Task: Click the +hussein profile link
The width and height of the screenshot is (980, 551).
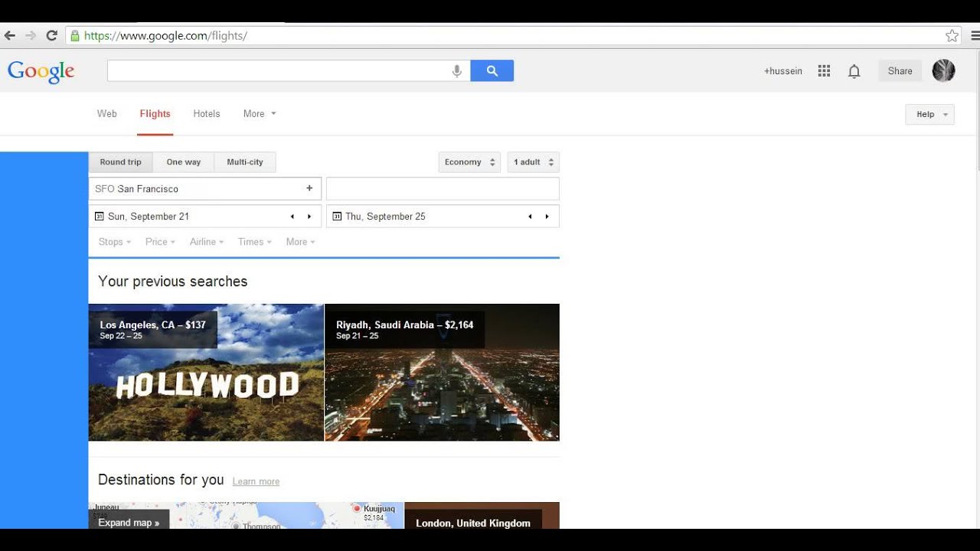Action: pyautogui.click(x=783, y=71)
